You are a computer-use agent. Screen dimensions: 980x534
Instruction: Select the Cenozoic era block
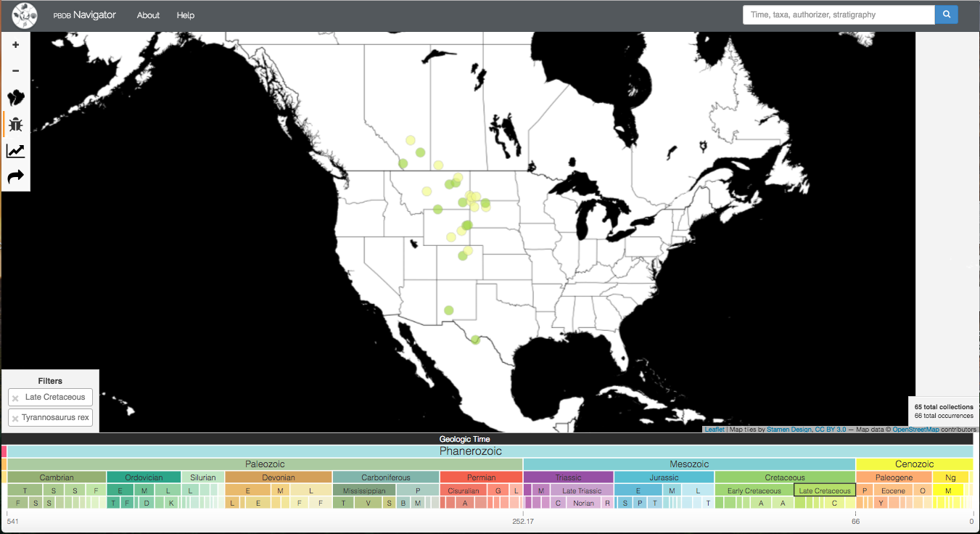click(x=914, y=464)
